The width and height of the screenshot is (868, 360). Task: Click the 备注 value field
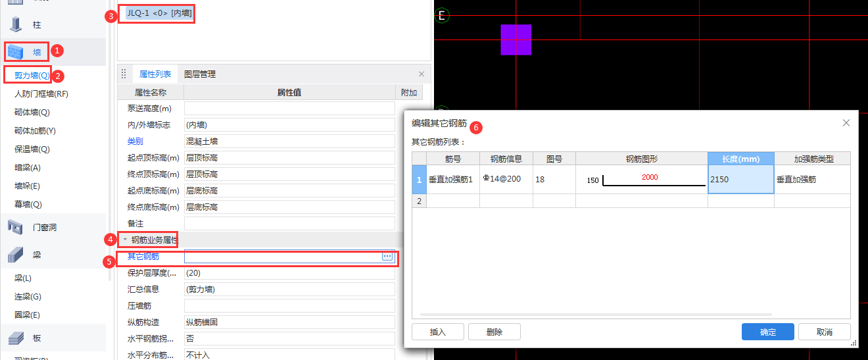289,223
